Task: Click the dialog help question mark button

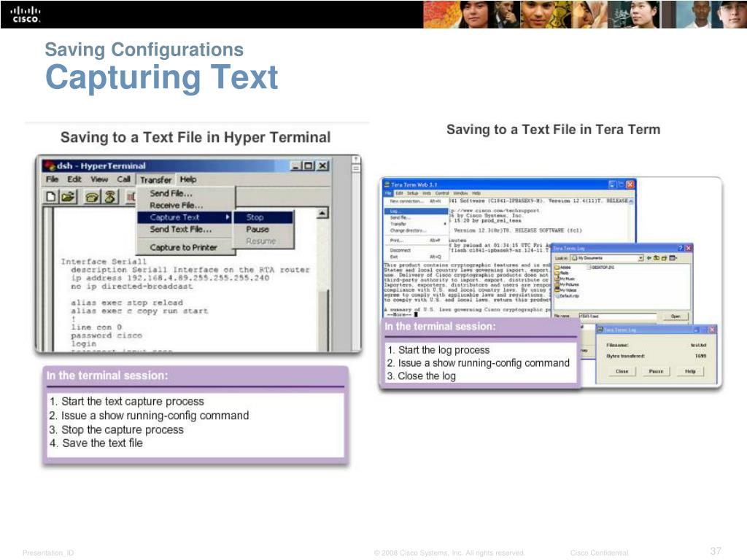Action: coord(681,248)
